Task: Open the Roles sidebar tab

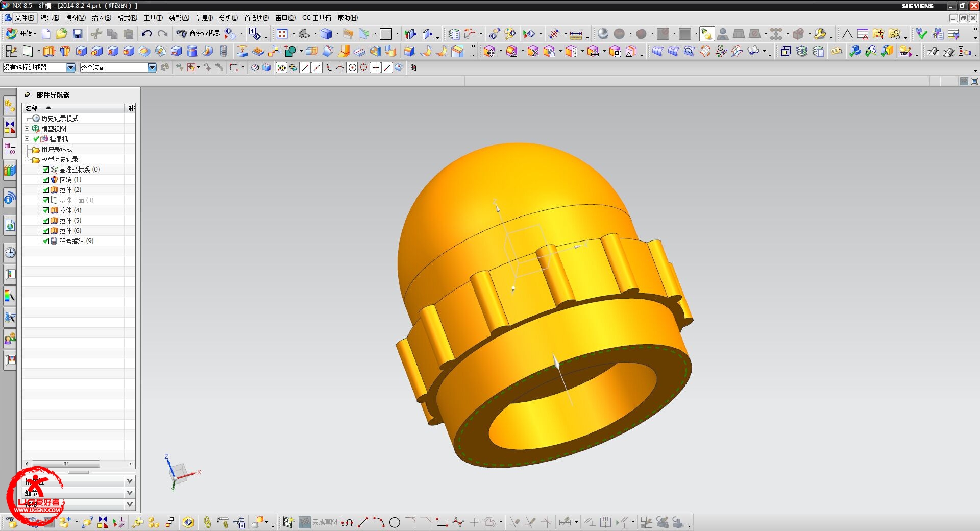Action: 10,338
